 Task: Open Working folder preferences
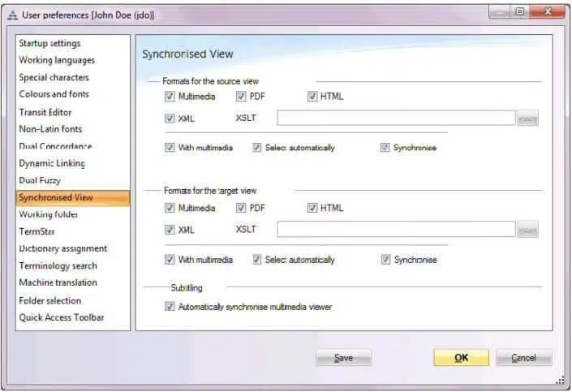pos(48,214)
